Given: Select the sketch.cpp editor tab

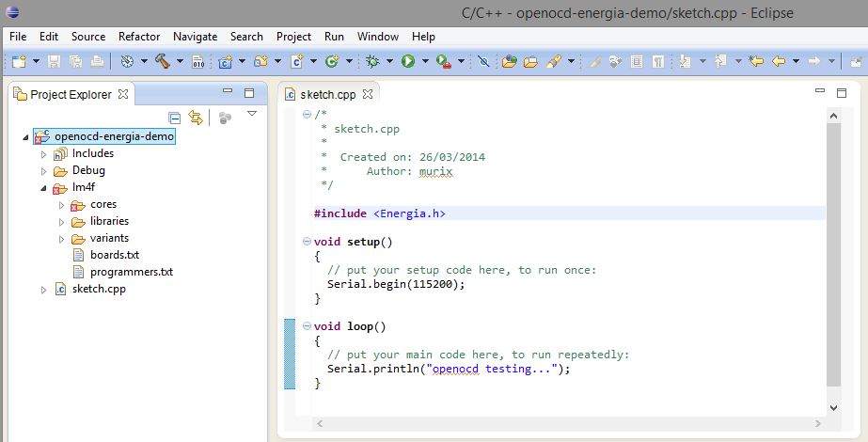Looking at the screenshot, I should (327, 95).
